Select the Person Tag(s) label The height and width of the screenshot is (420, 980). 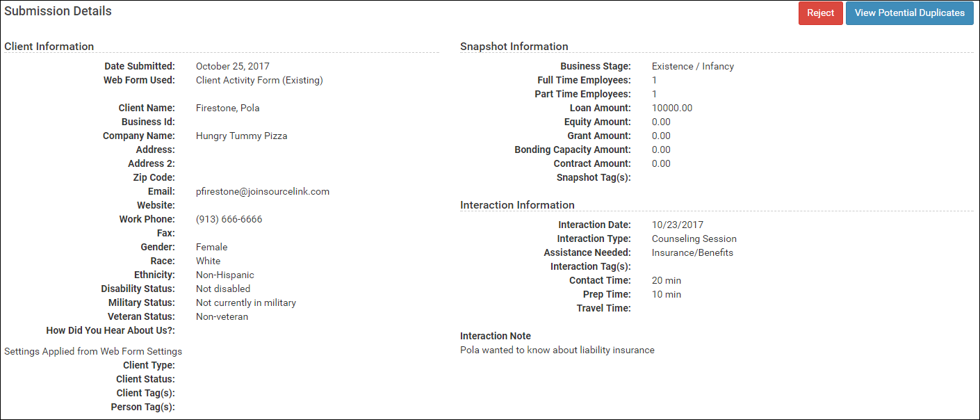coord(142,407)
